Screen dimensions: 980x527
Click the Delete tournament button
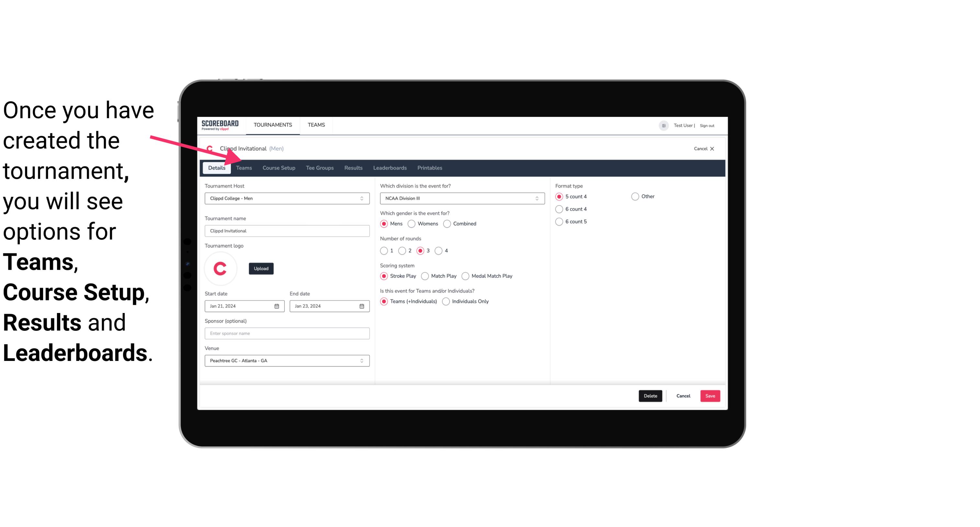pos(650,395)
